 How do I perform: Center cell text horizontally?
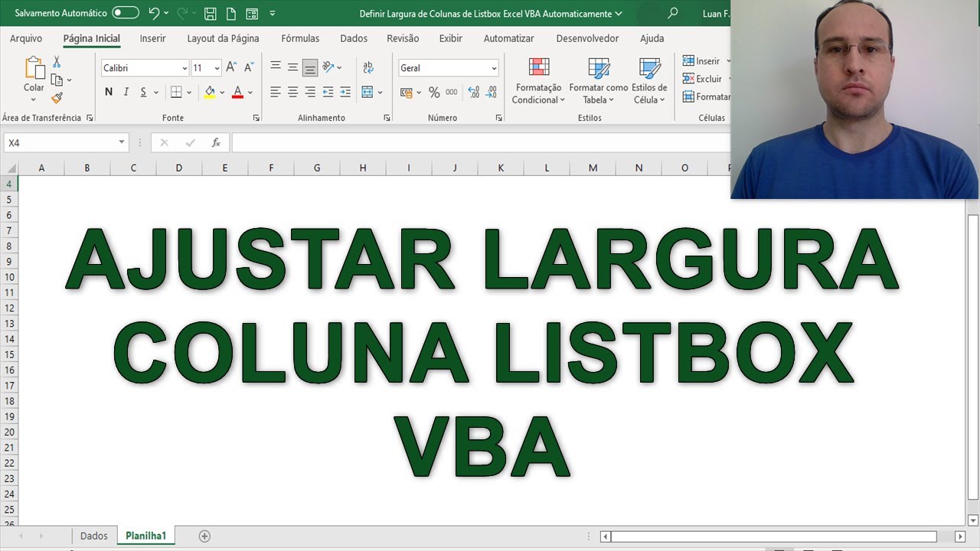pos(292,92)
